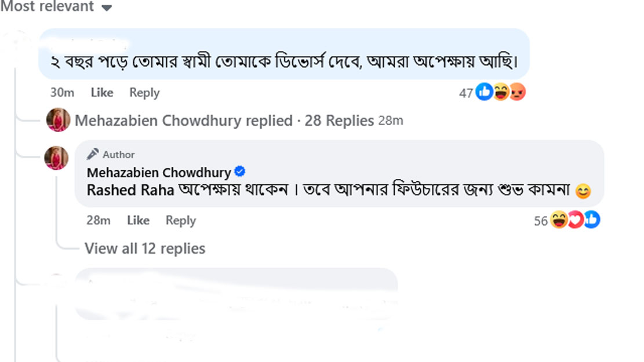
Task: Click the blue verified badge
Action: point(240,172)
